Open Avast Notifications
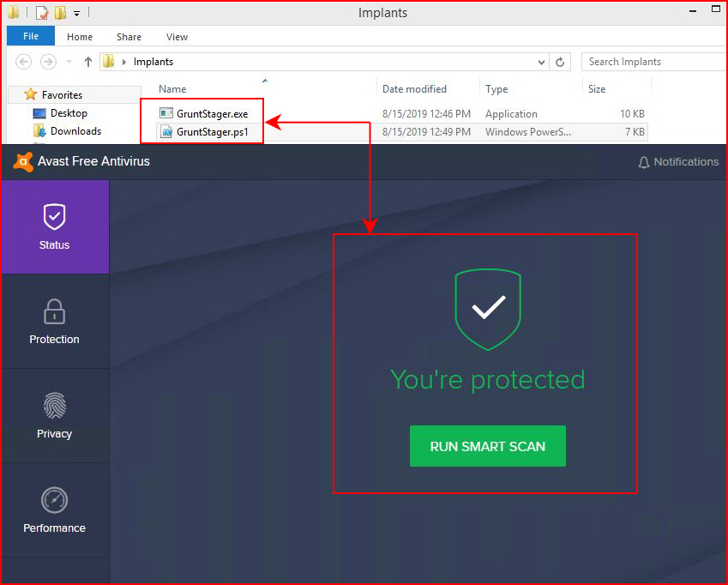The width and height of the screenshot is (728, 585). [x=678, y=162]
